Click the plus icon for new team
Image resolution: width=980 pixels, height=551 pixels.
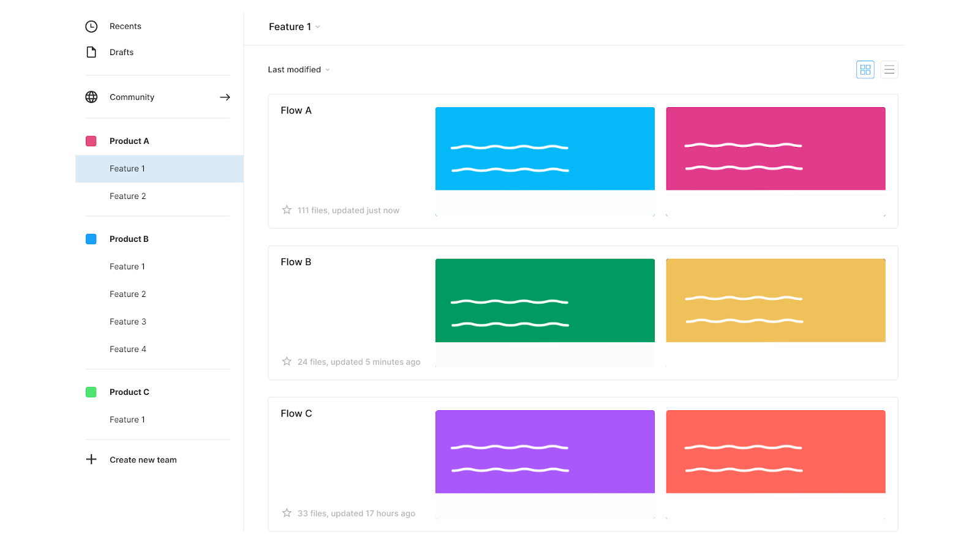point(91,459)
